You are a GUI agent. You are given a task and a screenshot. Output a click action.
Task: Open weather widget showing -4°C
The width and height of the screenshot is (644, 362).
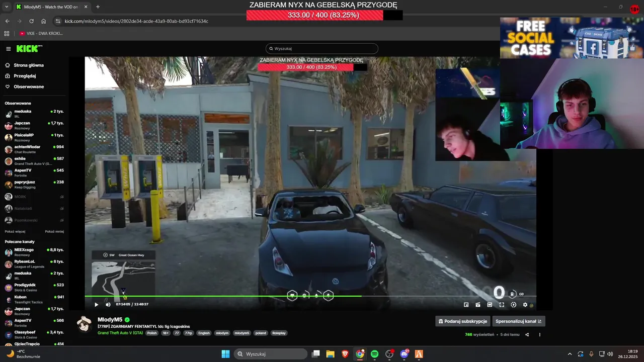[23, 354]
